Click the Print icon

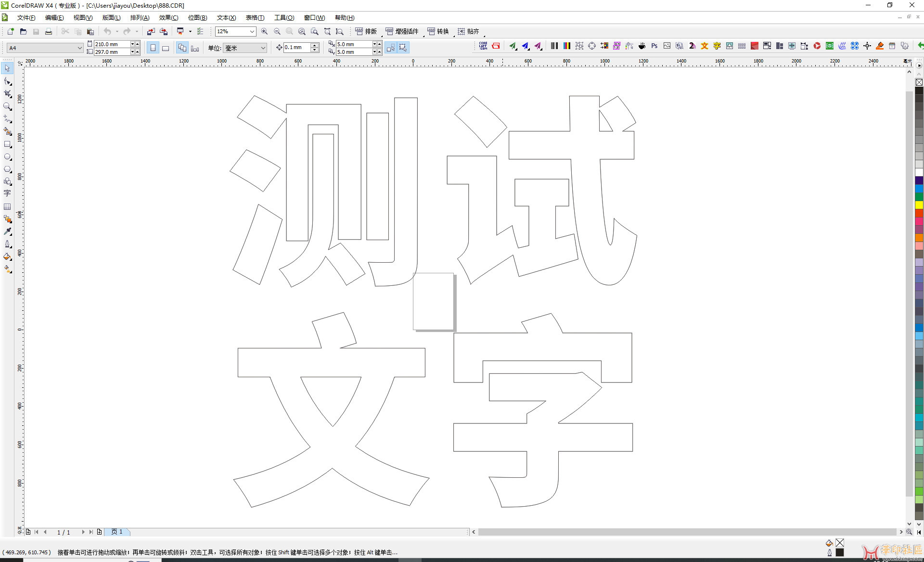(48, 31)
